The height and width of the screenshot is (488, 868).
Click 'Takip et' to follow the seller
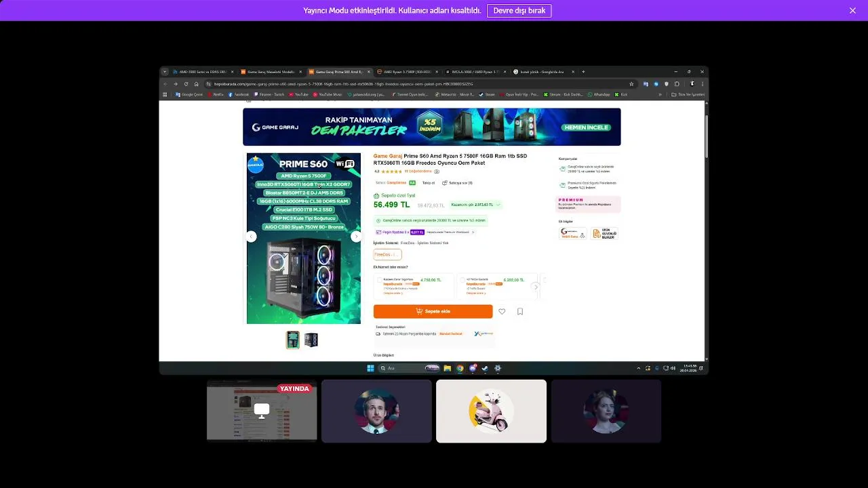(x=429, y=183)
